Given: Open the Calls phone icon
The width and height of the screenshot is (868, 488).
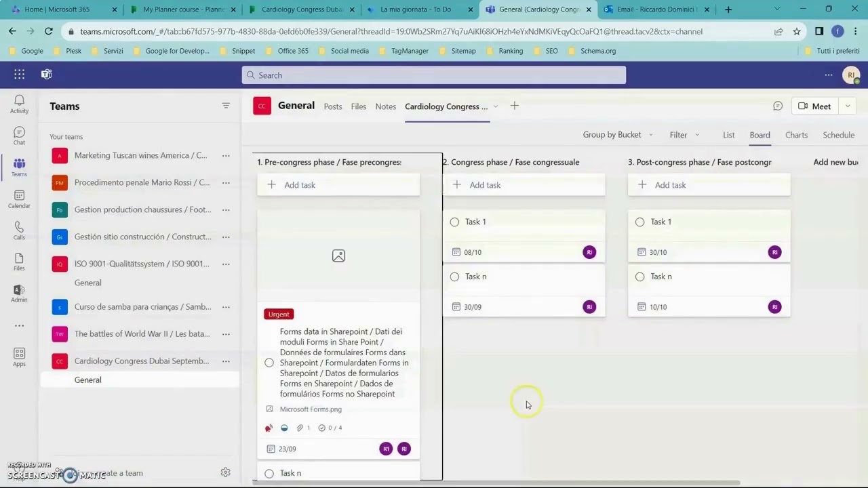Looking at the screenshot, I should point(19,230).
